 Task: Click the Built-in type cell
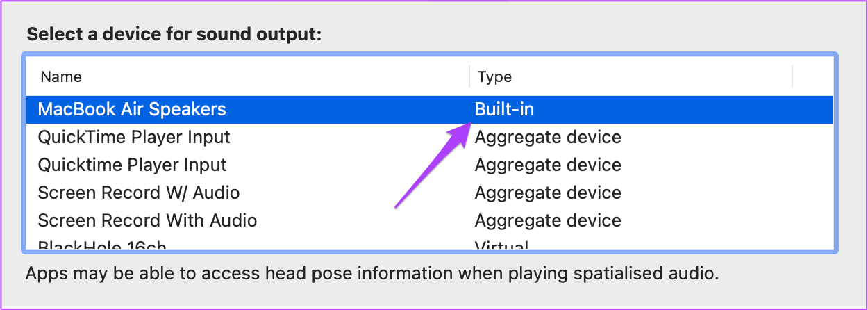point(504,109)
